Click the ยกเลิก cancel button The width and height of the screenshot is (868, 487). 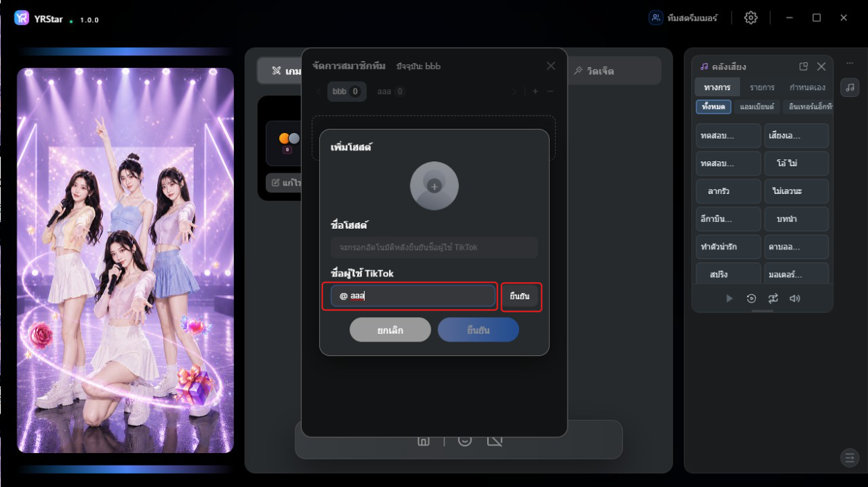point(390,330)
